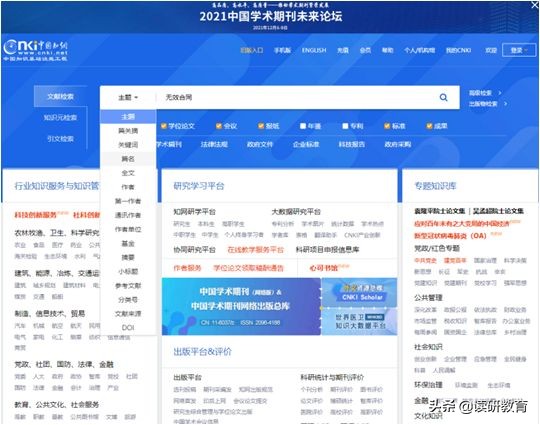
Task: Open 知网研学平台 link
Action: 195,212
